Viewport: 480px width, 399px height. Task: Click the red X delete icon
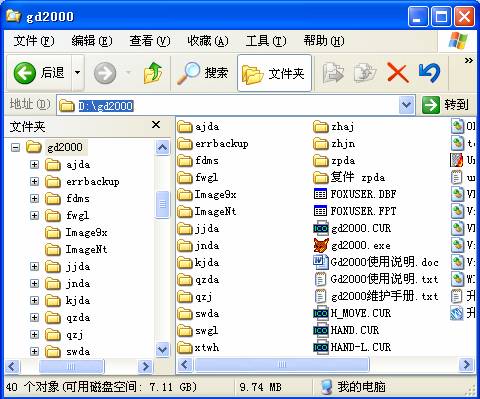click(397, 73)
